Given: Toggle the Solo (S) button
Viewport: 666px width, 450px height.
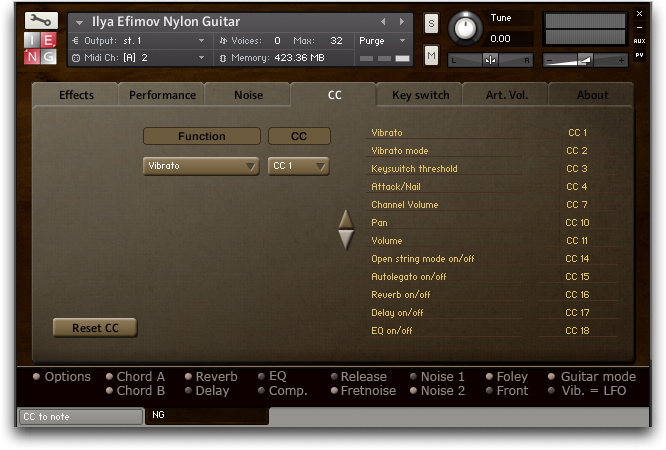Looking at the screenshot, I should 431,23.
